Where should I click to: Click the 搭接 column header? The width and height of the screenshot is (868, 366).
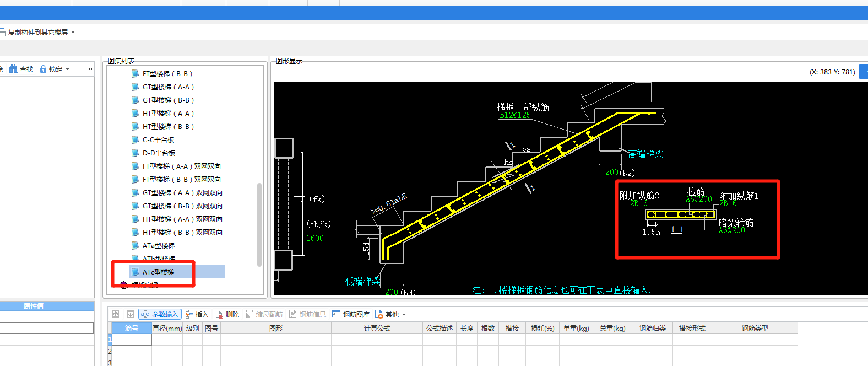512,328
